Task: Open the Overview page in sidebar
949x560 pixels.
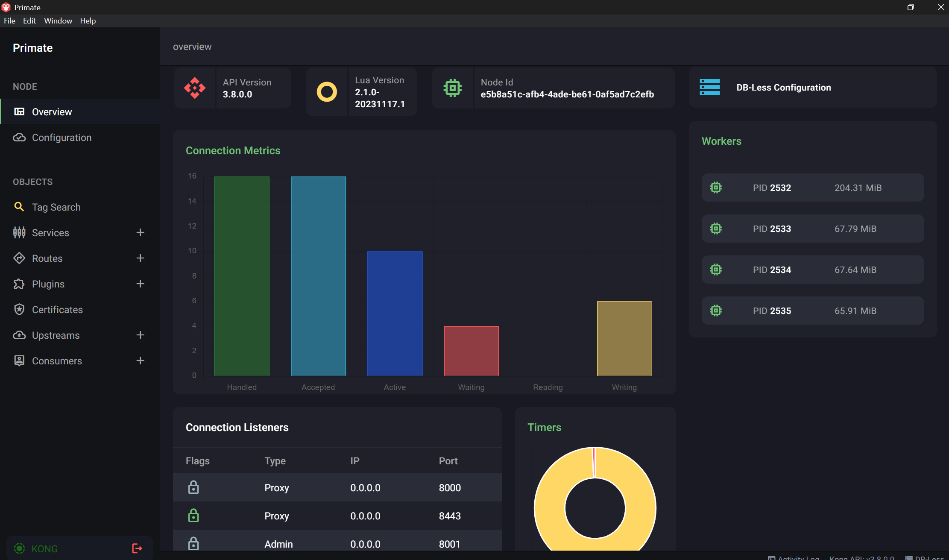Action: pyautogui.click(x=80, y=111)
